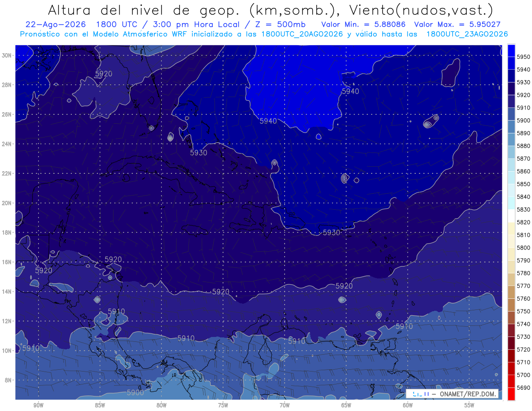The image size is (532, 411).
Task: Click the 5740 colorbar value
Action: (524, 324)
